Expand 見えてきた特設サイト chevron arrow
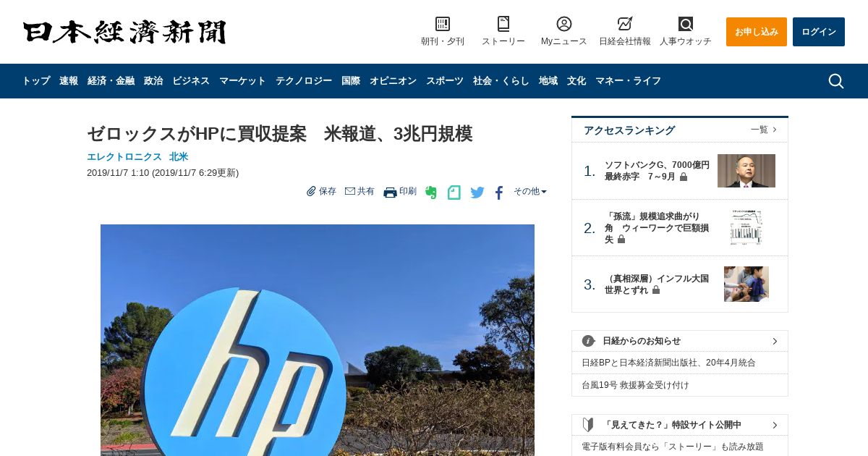Image resolution: width=868 pixels, height=456 pixels. 775,425
